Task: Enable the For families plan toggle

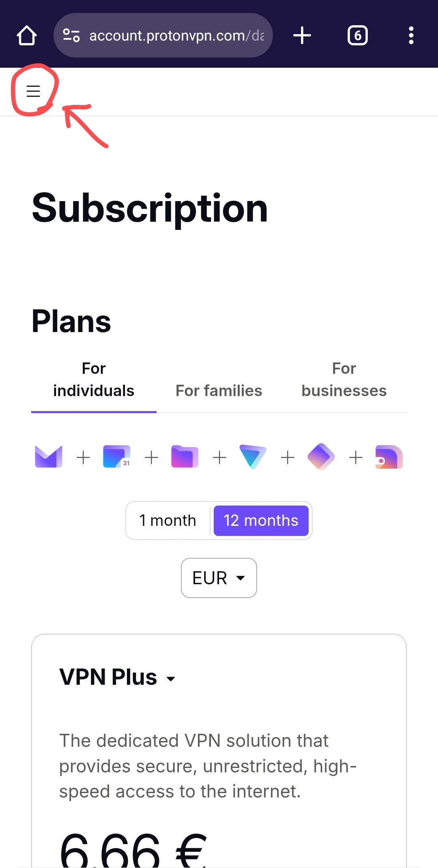Action: click(219, 390)
